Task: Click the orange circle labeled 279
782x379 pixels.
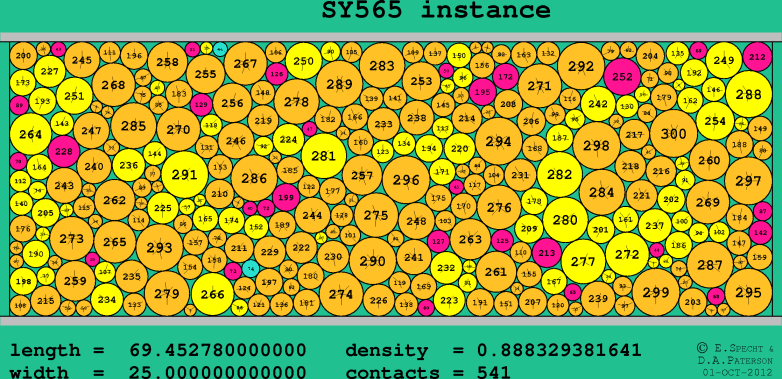Action: pyautogui.click(x=167, y=294)
